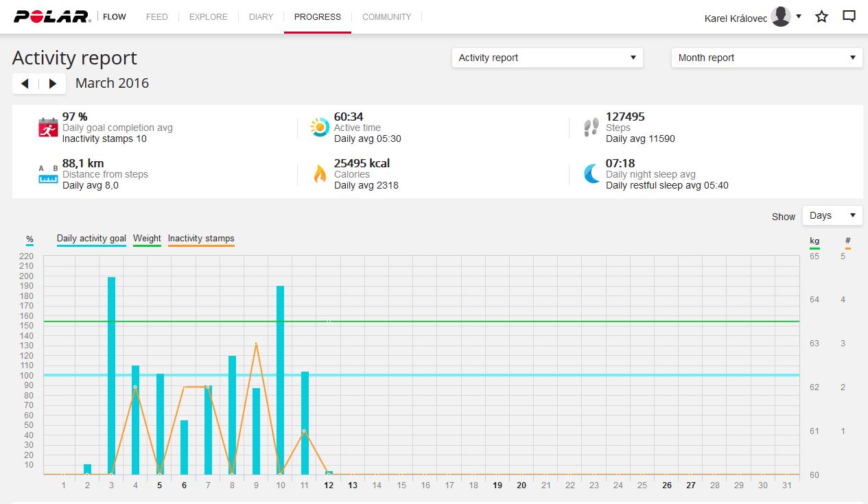The height and width of the screenshot is (504, 868).
Task: Go to the Community tab
Action: coord(386,16)
